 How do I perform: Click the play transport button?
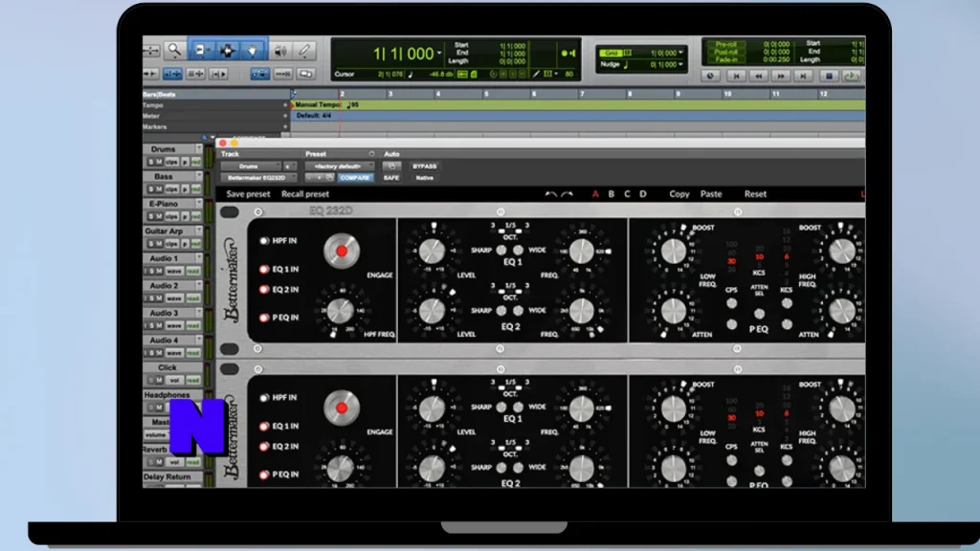851,77
